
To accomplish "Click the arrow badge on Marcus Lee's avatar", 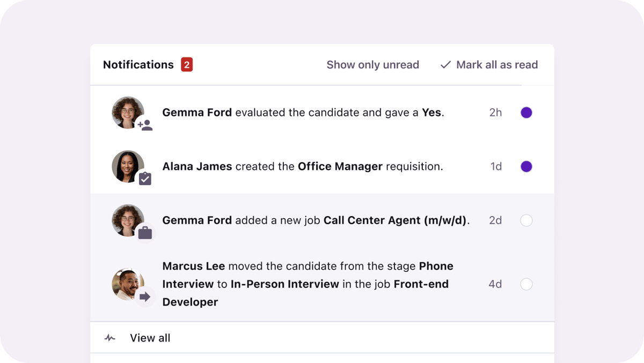I will point(144,295).
